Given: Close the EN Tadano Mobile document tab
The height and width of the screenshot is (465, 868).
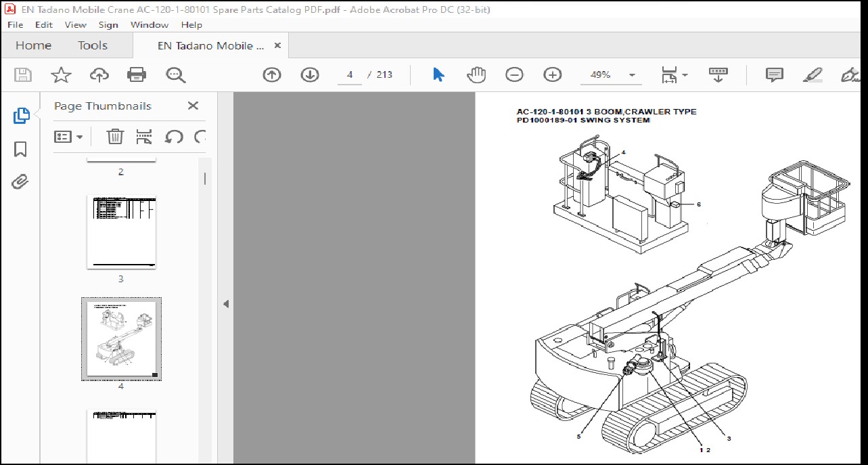Looking at the screenshot, I should tap(277, 45).
